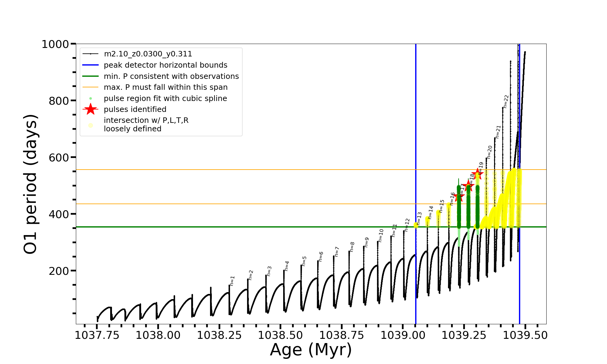Click the n=22 pulse label
The height and width of the screenshot is (364, 607).
pyautogui.click(x=506, y=101)
